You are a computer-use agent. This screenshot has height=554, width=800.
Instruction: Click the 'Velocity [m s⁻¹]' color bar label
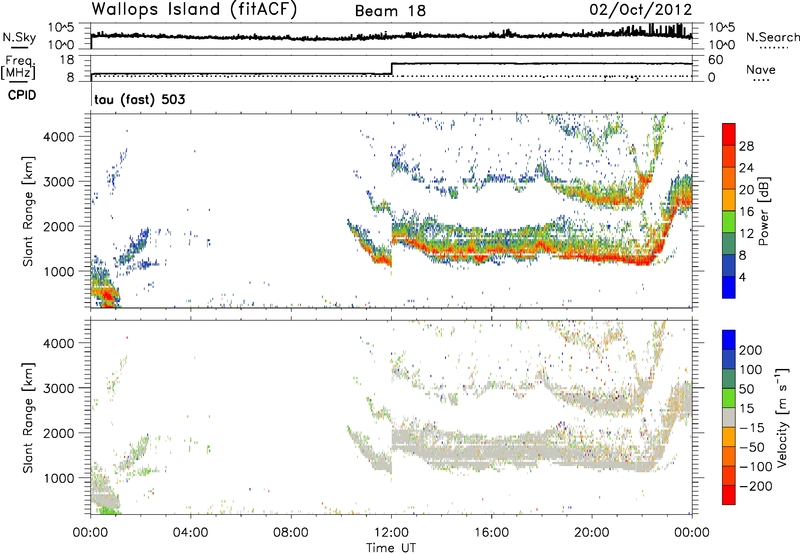pos(781,417)
